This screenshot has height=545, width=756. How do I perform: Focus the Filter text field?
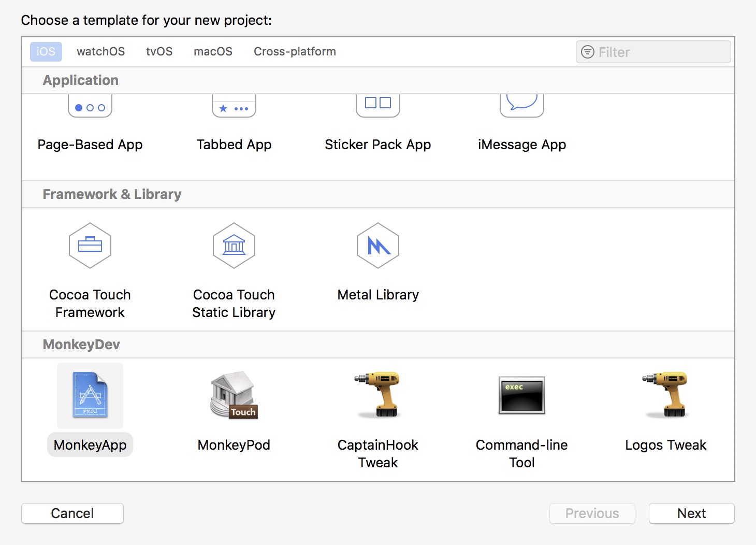click(x=653, y=52)
